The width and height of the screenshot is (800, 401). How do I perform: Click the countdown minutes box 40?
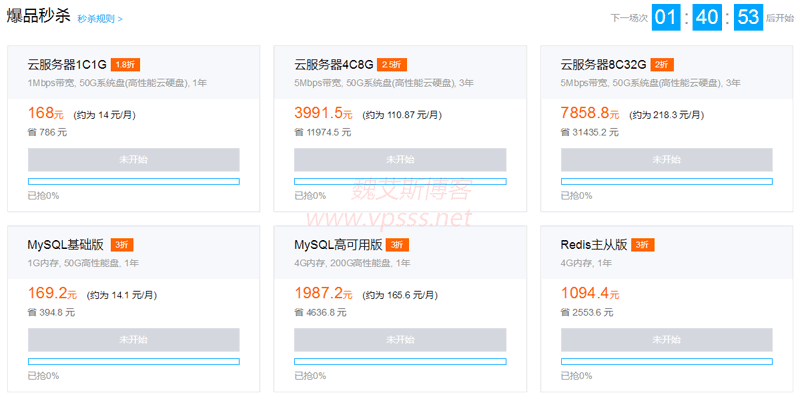707,17
